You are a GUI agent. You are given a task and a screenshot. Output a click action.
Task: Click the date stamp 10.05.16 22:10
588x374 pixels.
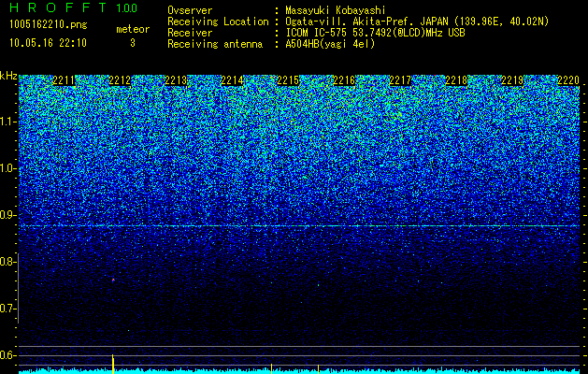click(x=48, y=43)
